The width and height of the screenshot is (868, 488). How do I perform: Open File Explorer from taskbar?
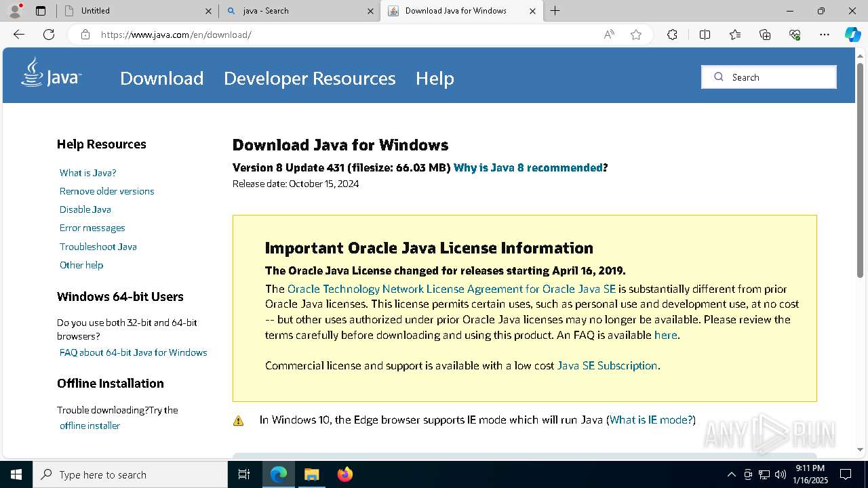click(x=311, y=474)
